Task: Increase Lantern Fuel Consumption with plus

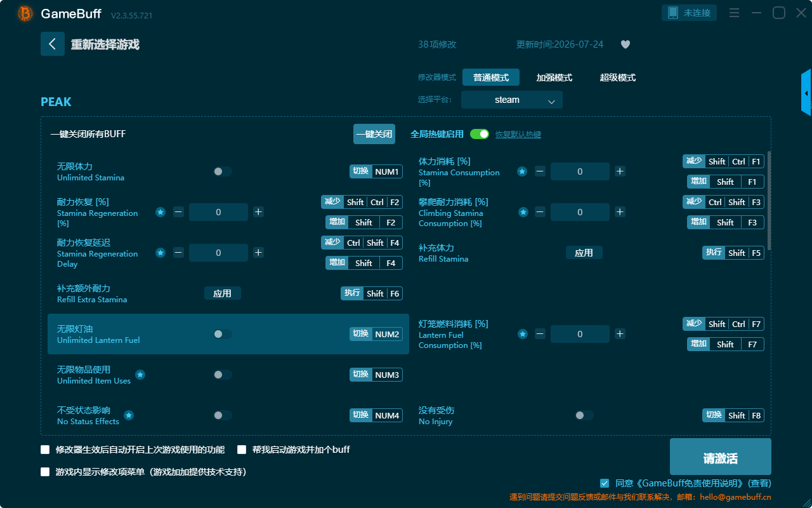Action: [x=620, y=334]
